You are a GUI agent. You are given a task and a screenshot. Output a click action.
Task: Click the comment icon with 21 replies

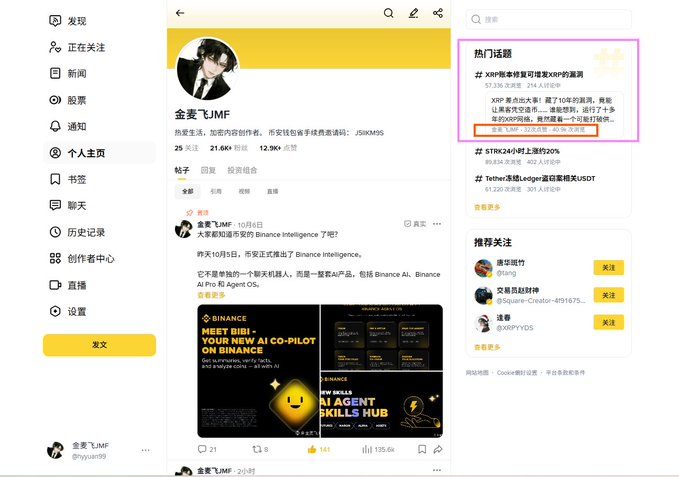[x=202, y=449]
